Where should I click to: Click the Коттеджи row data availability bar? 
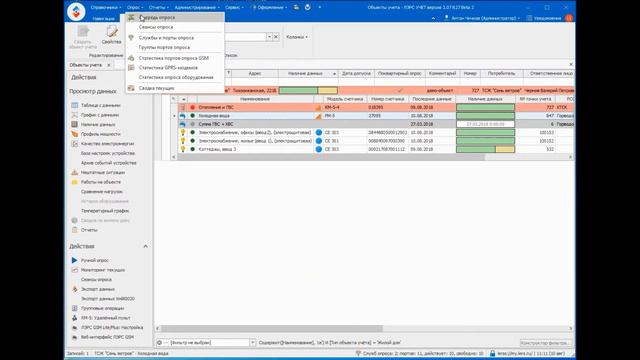point(485,149)
